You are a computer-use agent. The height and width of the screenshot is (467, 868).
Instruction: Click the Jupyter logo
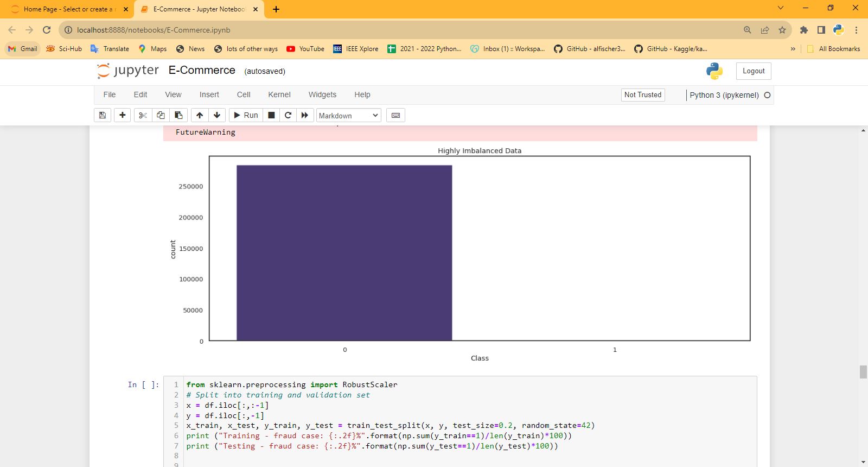tap(128, 71)
